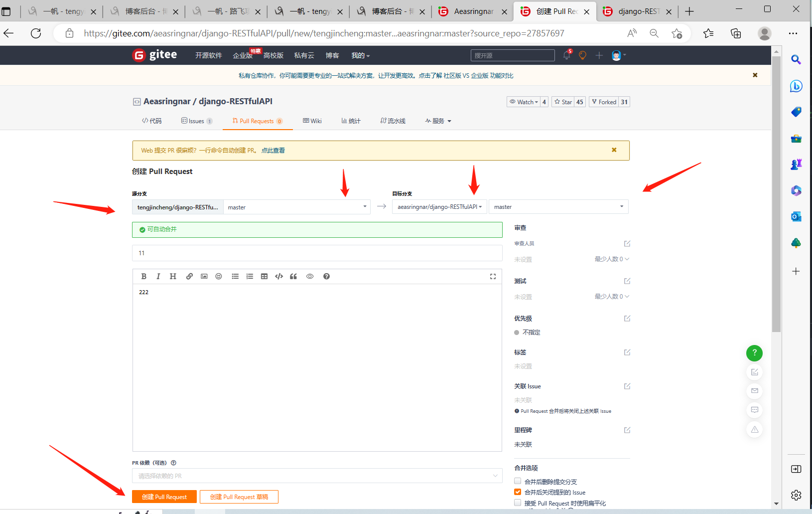Insert a block quote in the editor
Viewport: 812px width, 514px height.
pyautogui.click(x=293, y=276)
